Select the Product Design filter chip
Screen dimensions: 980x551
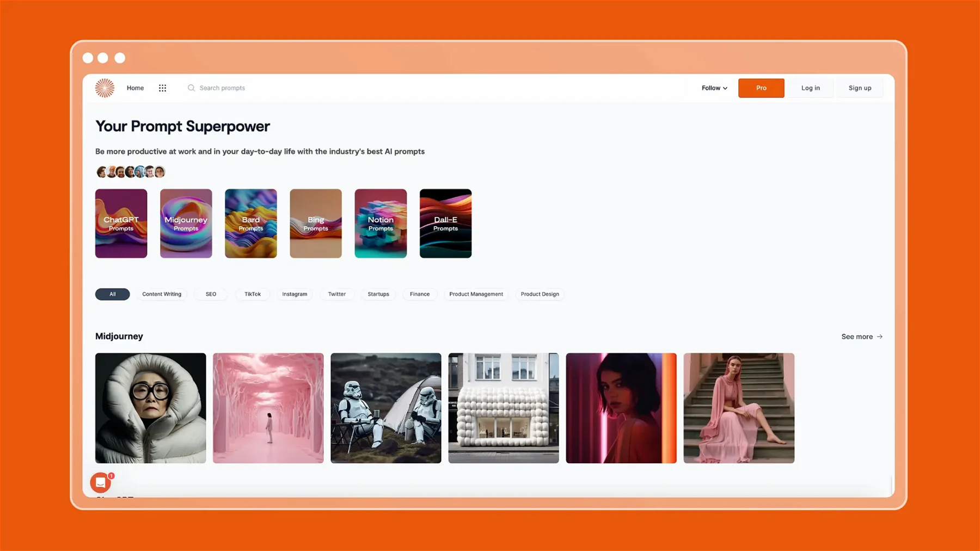(x=540, y=294)
